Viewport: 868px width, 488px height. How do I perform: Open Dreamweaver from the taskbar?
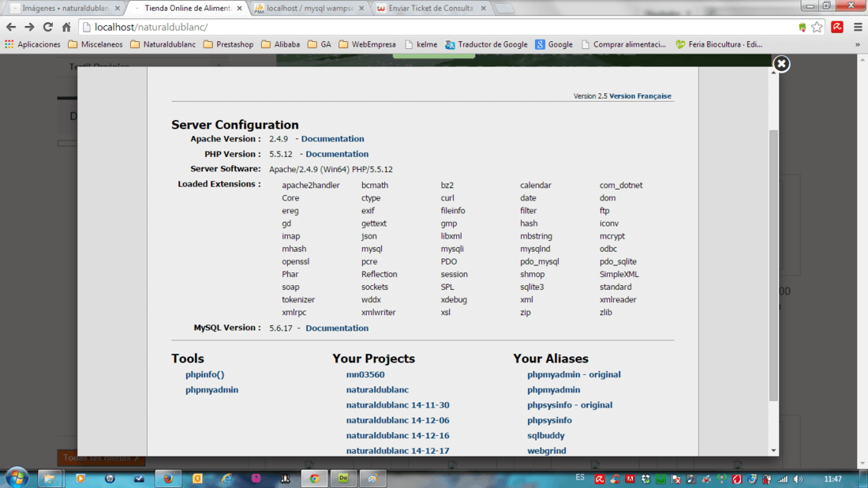click(343, 479)
